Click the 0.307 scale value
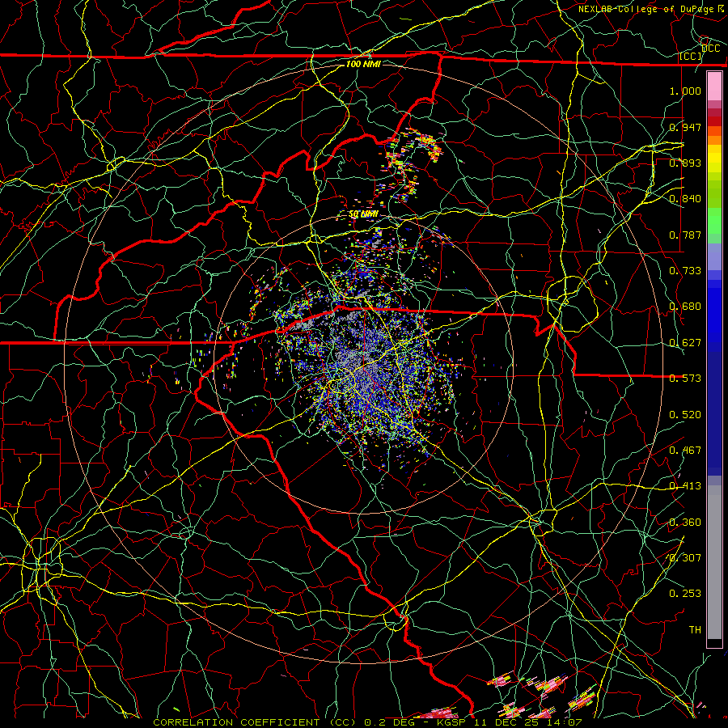The height and width of the screenshot is (728, 728). [x=685, y=558]
